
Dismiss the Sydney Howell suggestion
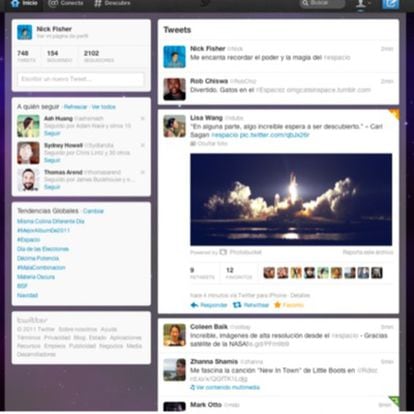coord(142,145)
